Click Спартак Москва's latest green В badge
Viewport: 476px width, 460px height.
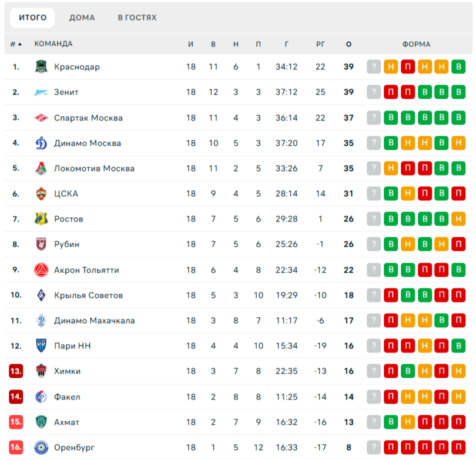[x=391, y=117]
